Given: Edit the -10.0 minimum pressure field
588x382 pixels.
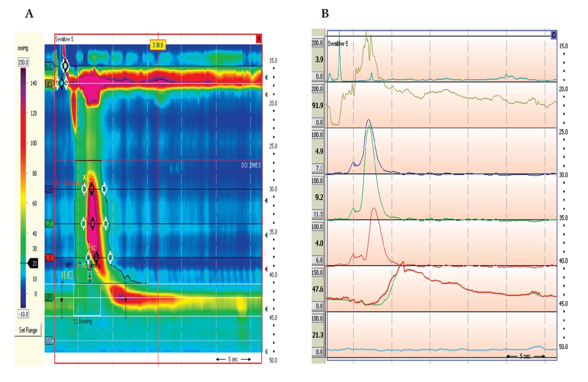Looking at the screenshot, I should (x=23, y=314).
